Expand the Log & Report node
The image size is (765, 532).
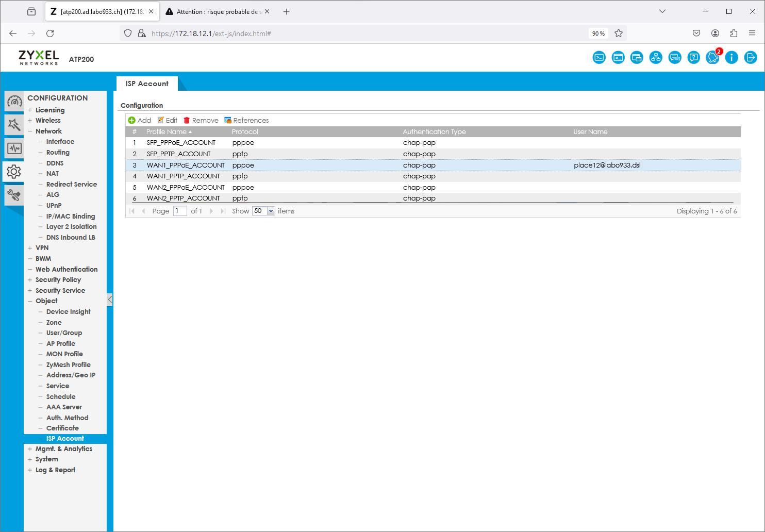tap(30, 470)
